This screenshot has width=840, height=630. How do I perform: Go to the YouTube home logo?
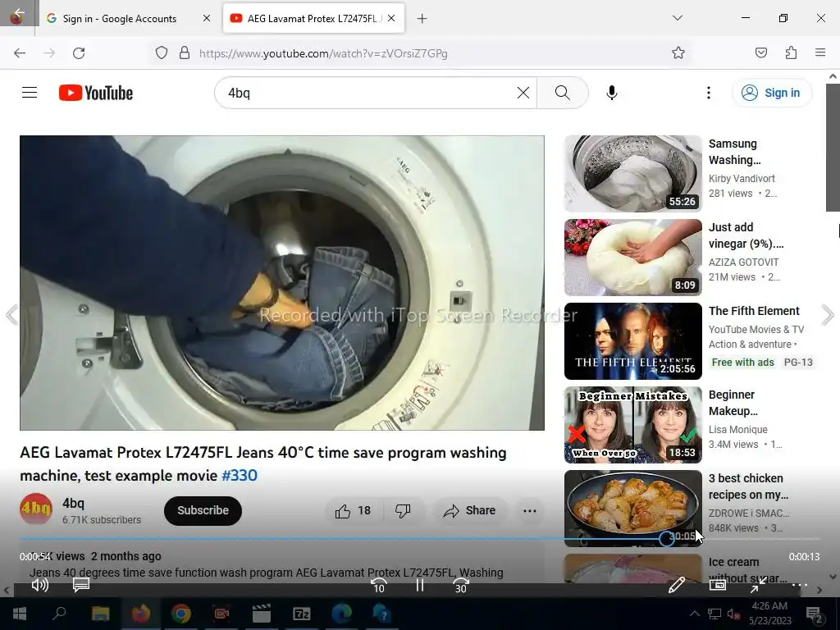[x=96, y=93]
